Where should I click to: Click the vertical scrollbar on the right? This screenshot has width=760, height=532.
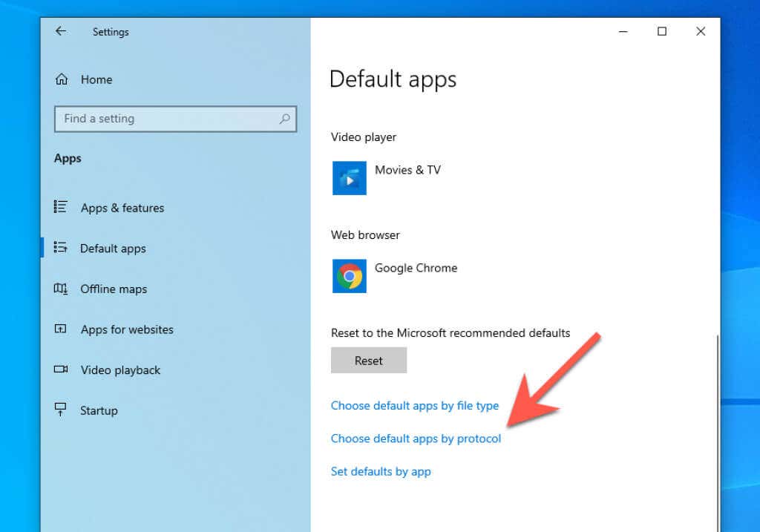[717, 433]
